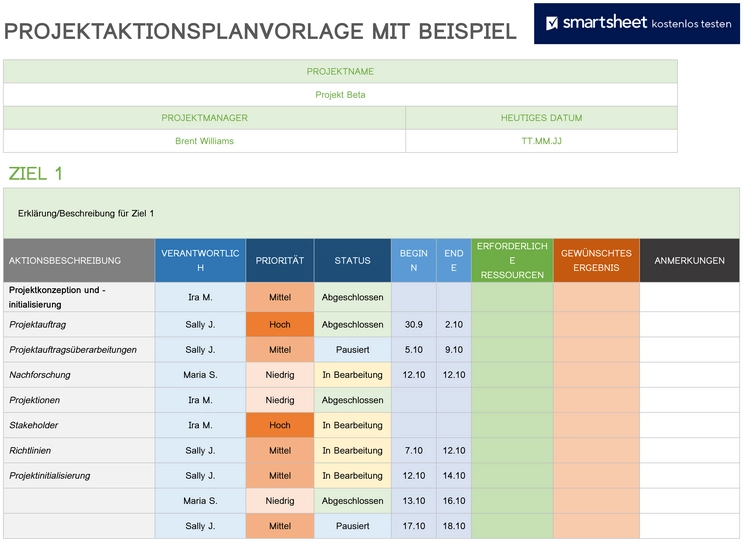
Task: Open the 'kostenlos testen' link
Action: (691, 24)
